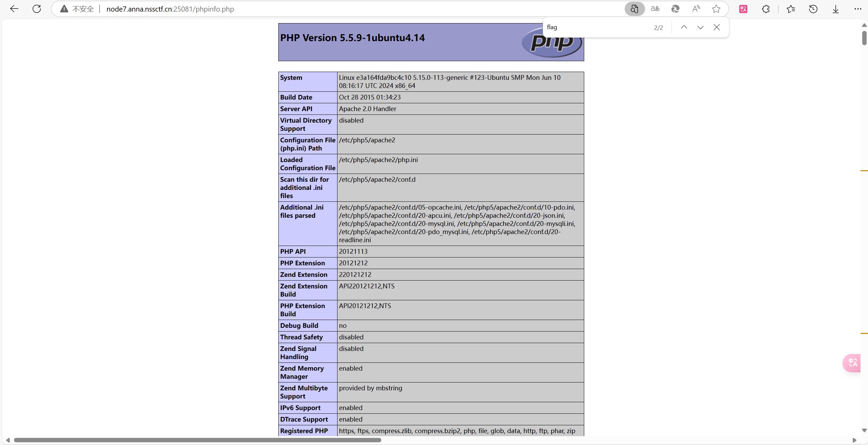Jump to previous find result

click(x=684, y=27)
